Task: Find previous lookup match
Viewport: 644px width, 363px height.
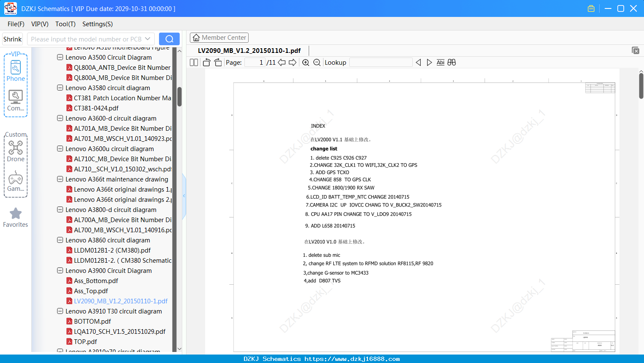Action: point(418,63)
